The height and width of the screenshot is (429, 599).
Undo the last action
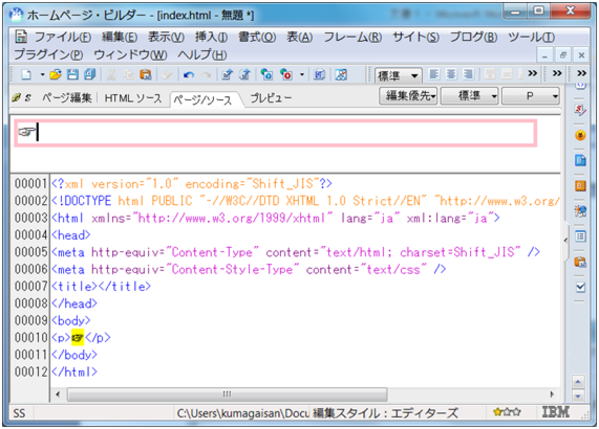tap(188, 75)
